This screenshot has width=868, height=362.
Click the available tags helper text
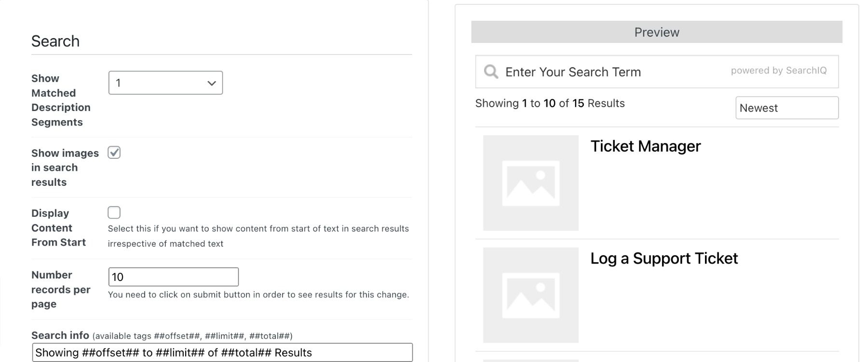(x=193, y=335)
